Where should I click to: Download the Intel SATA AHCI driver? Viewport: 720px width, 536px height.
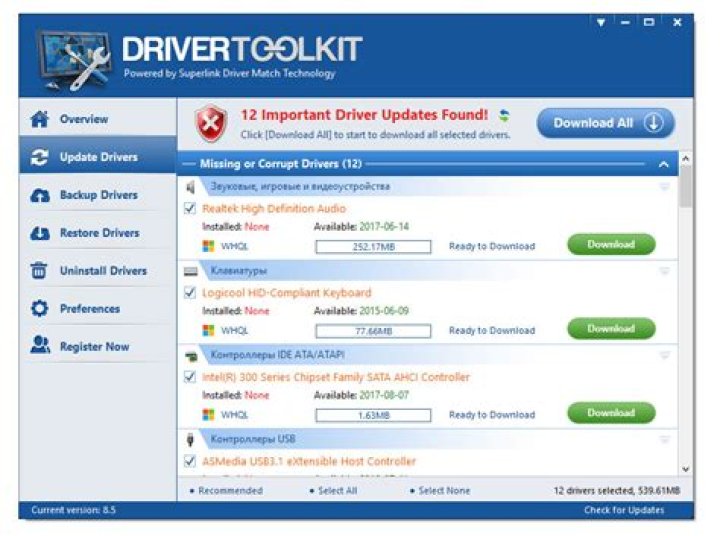pos(611,413)
